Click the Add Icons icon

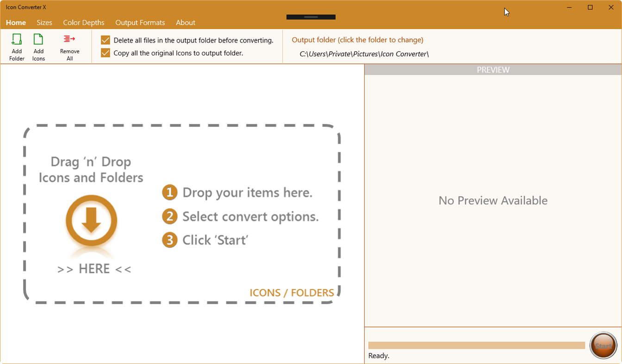point(38,46)
